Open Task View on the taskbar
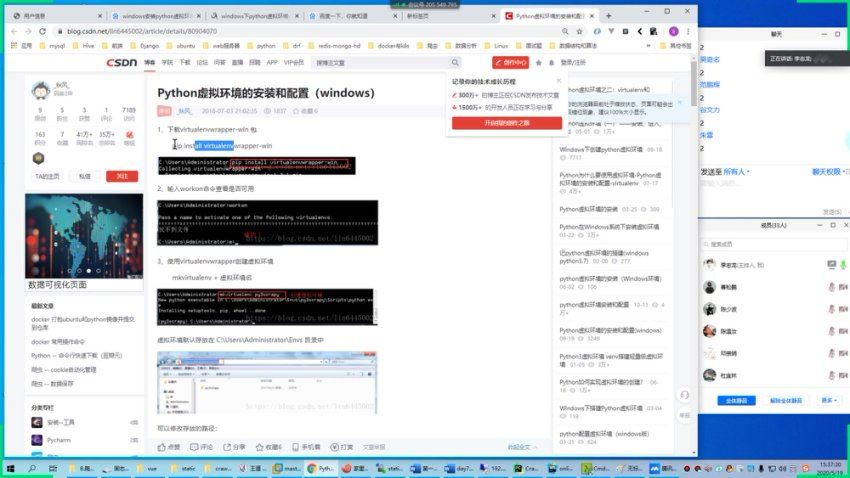 (x=53, y=468)
